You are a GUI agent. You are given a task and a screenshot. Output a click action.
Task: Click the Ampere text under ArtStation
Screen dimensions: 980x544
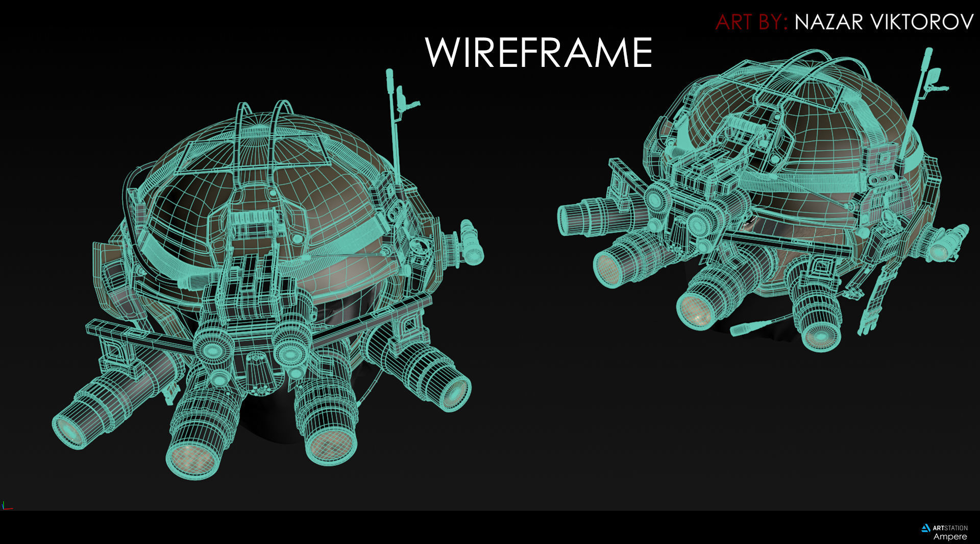point(950,537)
